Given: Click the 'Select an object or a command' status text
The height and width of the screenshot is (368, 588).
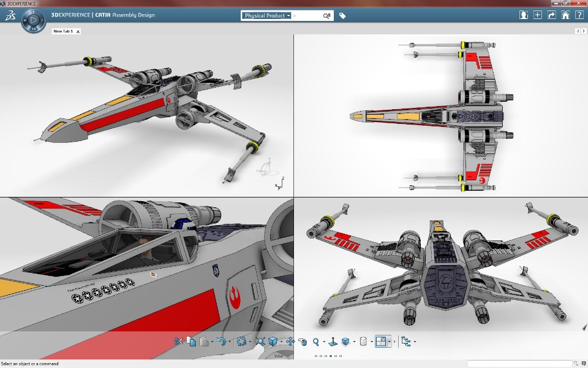Looking at the screenshot, I should [29, 364].
